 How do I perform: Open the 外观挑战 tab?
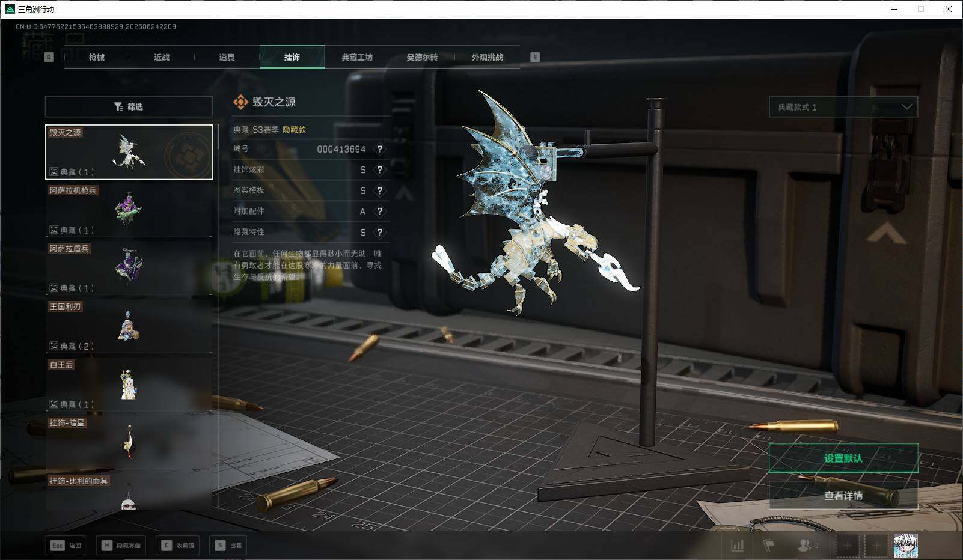click(x=487, y=57)
